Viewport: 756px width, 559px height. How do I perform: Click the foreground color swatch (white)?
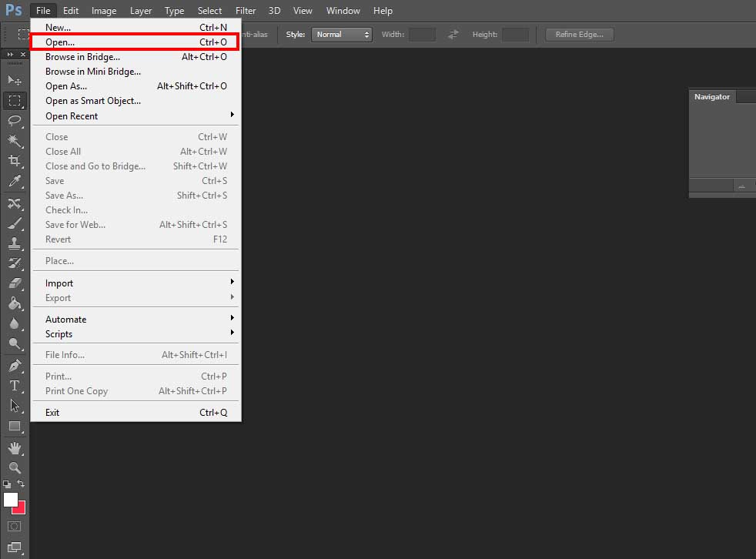[x=10, y=500]
